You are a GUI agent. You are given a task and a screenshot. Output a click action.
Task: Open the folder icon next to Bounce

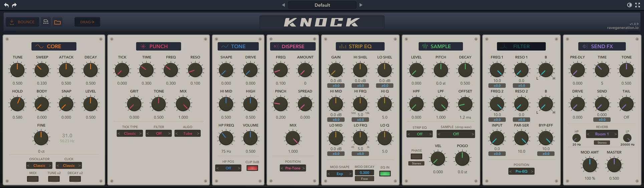pyautogui.click(x=57, y=22)
